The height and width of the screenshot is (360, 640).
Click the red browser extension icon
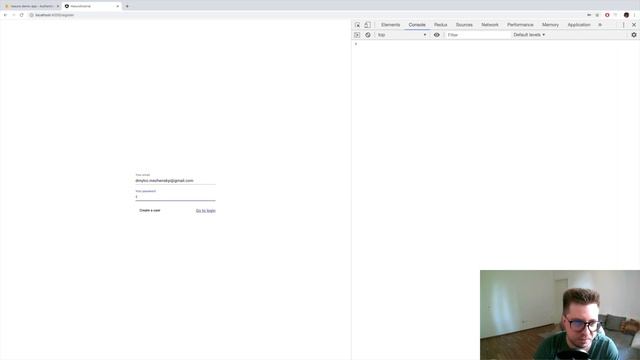[x=607, y=15]
